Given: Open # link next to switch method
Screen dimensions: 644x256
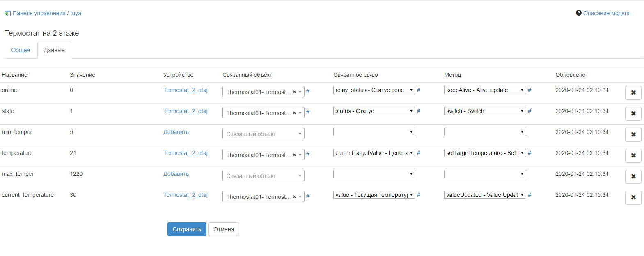Looking at the screenshot, I should click(x=529, y=111).
